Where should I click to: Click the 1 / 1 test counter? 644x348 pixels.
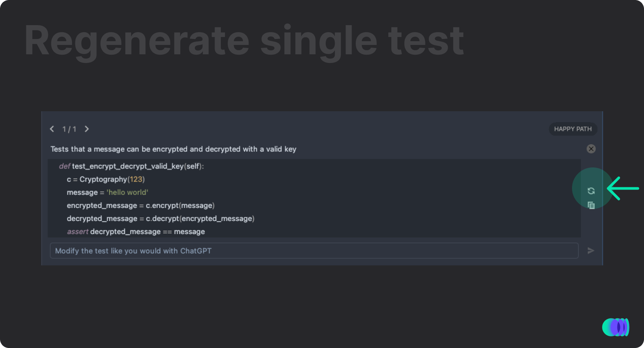click(69, 129)
